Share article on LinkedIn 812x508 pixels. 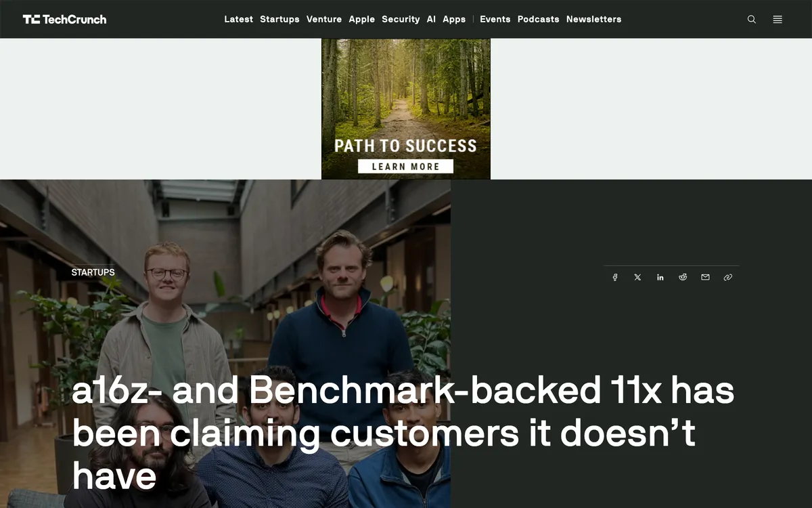coord(660,277)
